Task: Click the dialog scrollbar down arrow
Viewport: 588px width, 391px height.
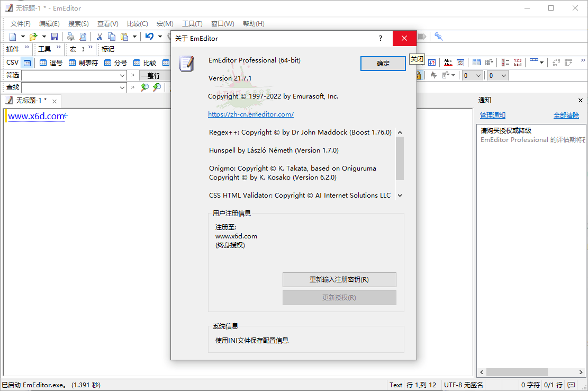Action: tap(400, 195)
